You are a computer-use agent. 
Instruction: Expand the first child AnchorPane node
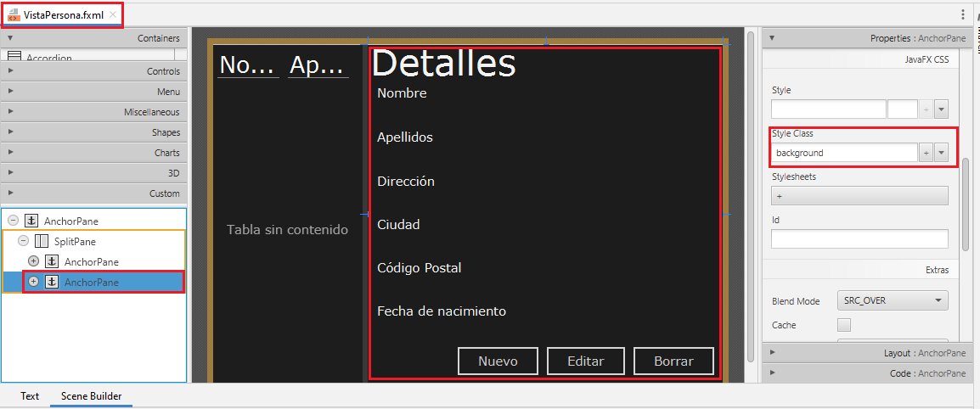(x=34, y=261)
